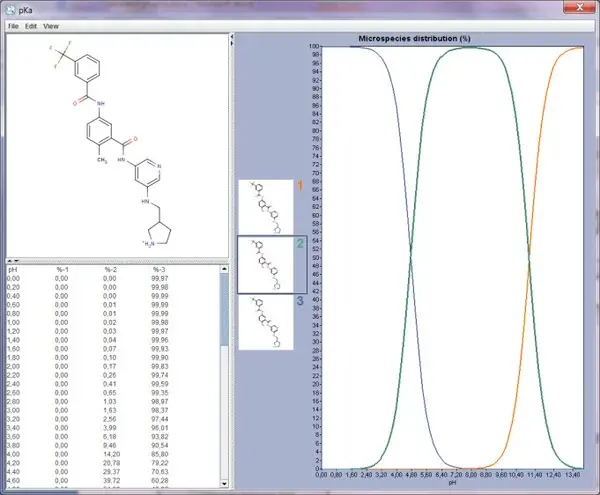Click the '0,41' value in %-2 column

109,384
